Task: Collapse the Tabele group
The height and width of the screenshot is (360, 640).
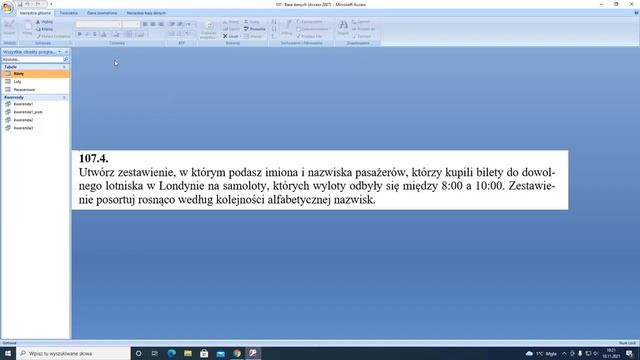Action: coord(64,67)
